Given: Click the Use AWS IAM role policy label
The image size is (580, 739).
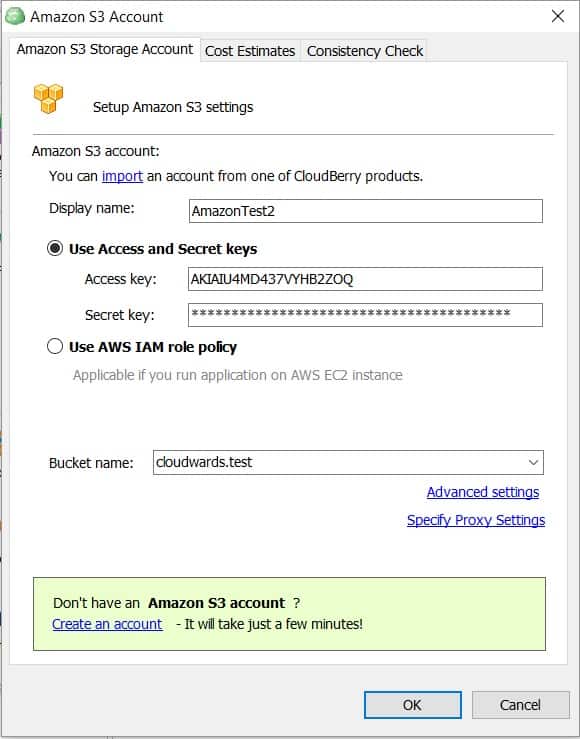Looking at the screenshot, I should tap(153, 347).
